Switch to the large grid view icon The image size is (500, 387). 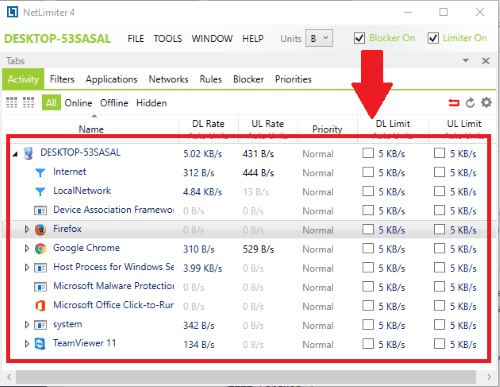pyautogui.click(x=12, y=103)
